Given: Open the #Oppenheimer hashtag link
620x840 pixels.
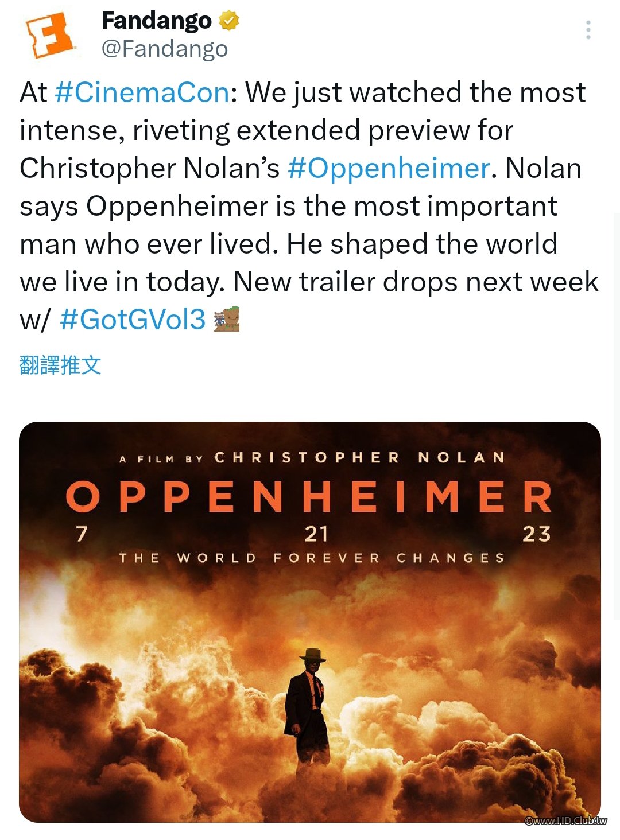Looking at the screenshot, I should tap(389, 168).
